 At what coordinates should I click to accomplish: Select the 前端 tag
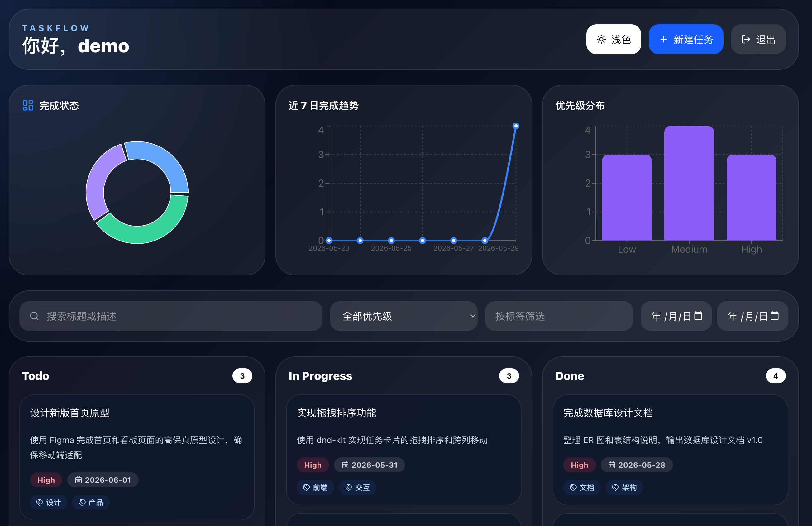[315, 487]
